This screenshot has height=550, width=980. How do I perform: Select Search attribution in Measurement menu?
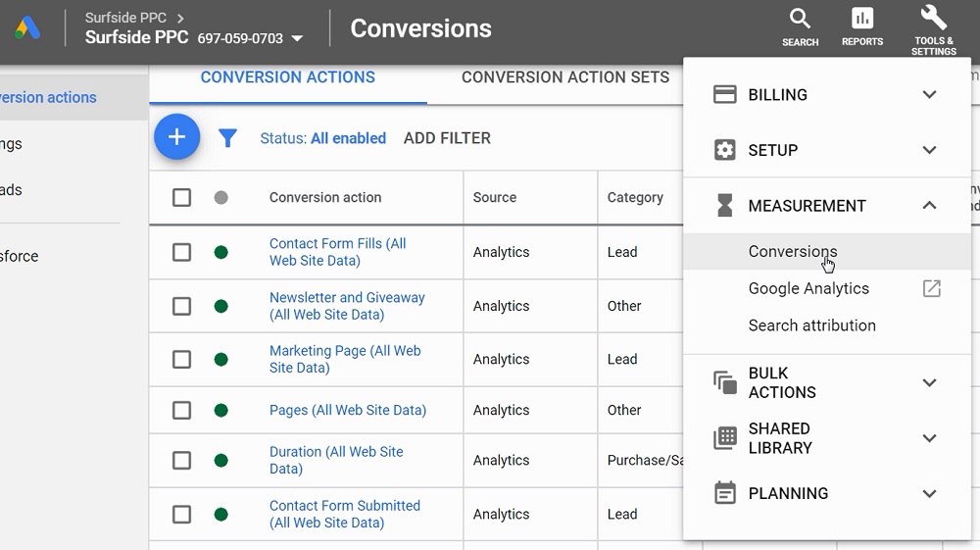(x=811, y=325)
